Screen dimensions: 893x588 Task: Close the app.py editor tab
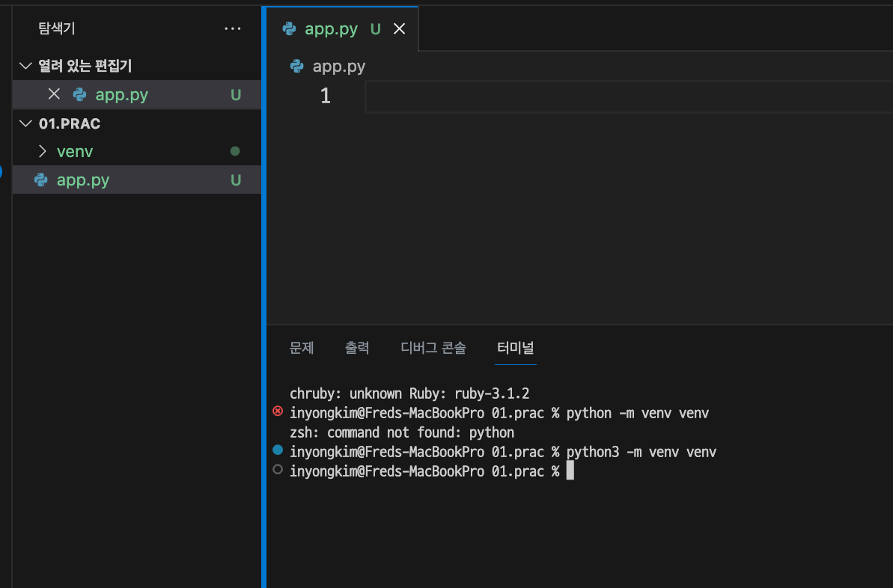[x=399, y=28]
